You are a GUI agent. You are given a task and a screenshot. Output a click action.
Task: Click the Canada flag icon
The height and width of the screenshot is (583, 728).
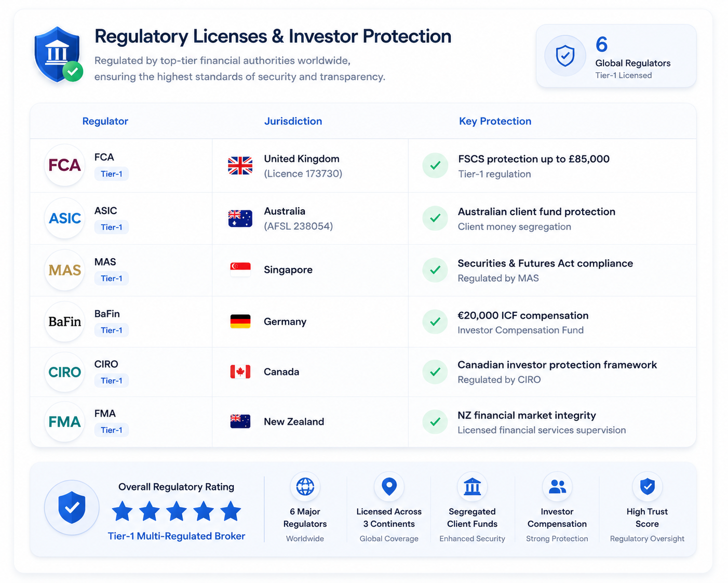[240, 372]
